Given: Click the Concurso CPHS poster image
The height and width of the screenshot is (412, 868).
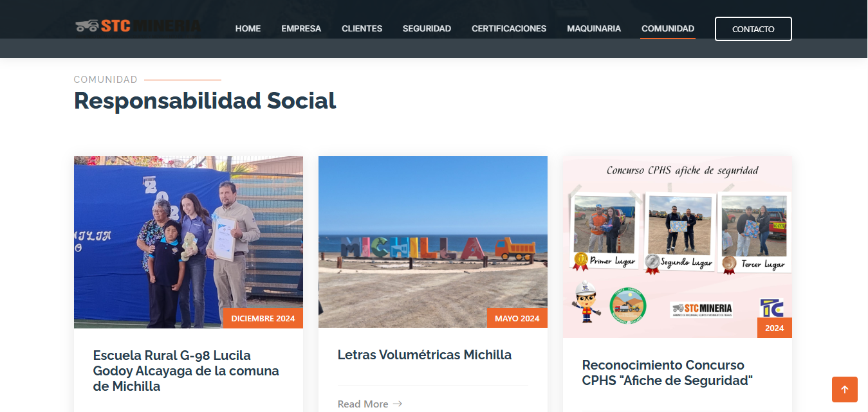Looking at the screenshot, I should pyautogui.click(x=678, y=247).
